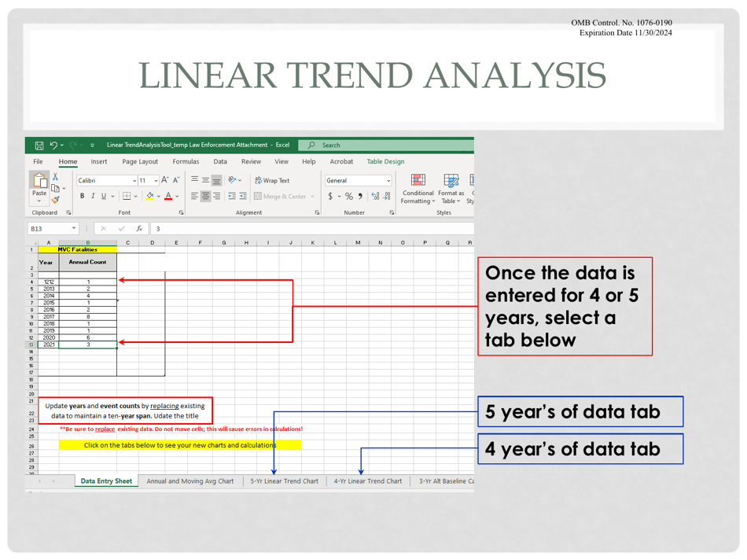Toggle Italic formatting
This screenshot has height=560, width=747.
[93, 197]
